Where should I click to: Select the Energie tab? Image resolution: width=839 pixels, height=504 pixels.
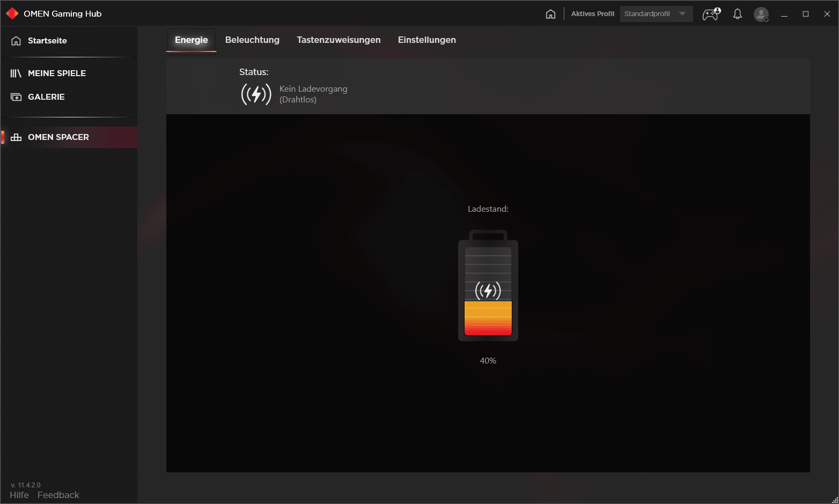pos(191,40)
